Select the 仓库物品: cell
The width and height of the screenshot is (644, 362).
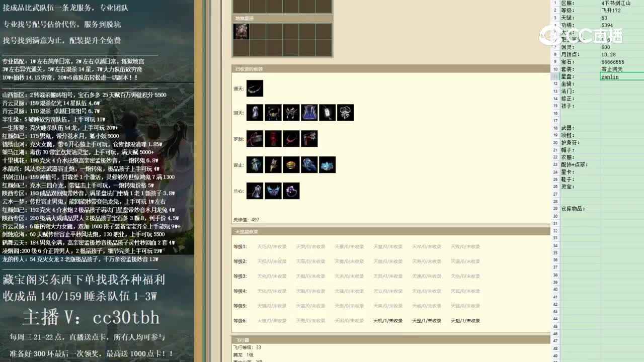coord(580,209)
